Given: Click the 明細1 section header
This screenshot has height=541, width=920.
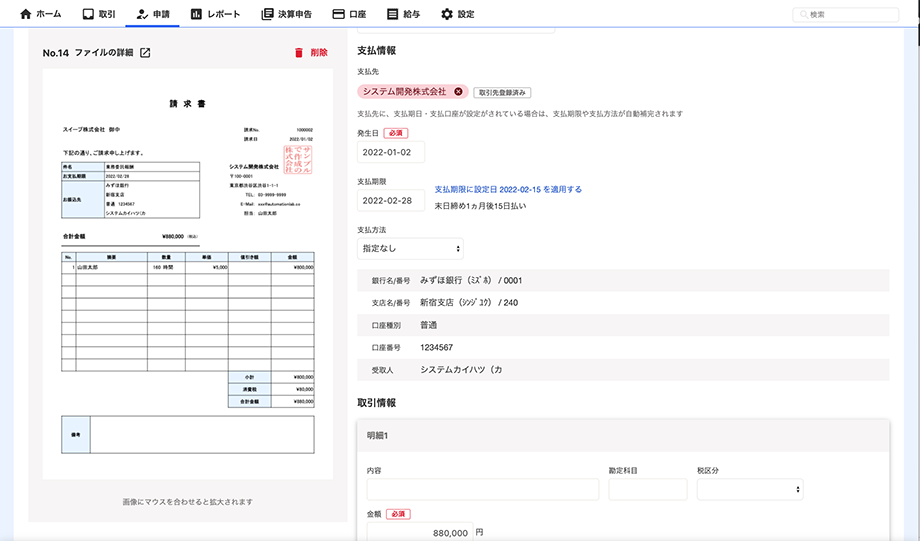Looking at the screenshot, I should 623,436.
